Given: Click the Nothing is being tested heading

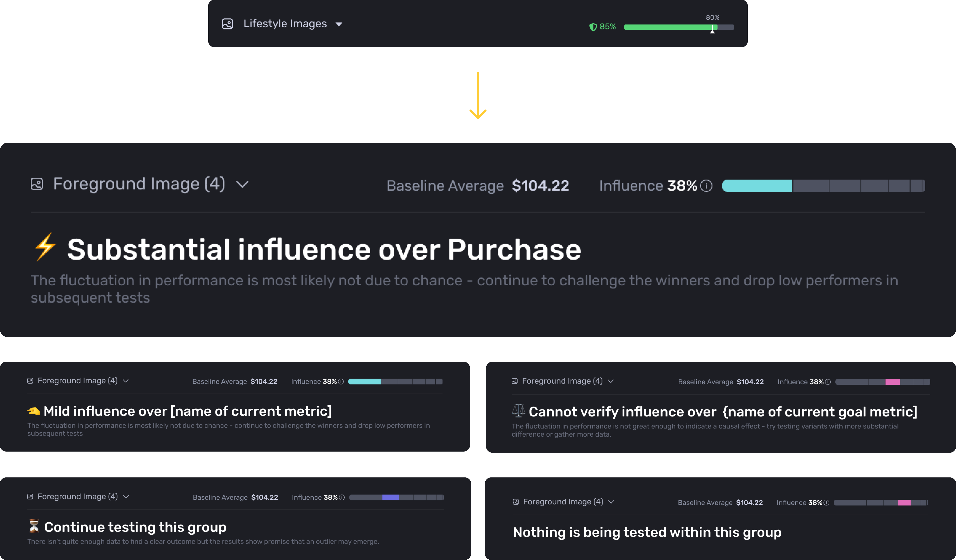Looking at the screenshot, I should click(x=647, y=532).
